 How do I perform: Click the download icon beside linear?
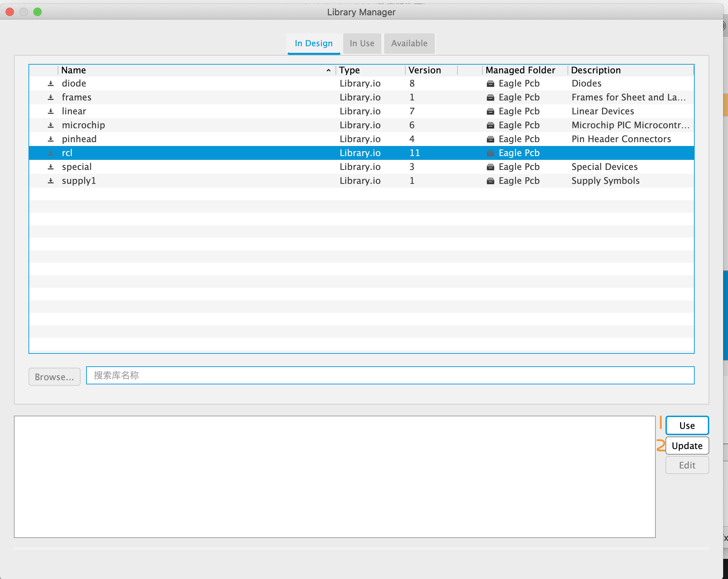pyautogui.click(x=51, y=111)
